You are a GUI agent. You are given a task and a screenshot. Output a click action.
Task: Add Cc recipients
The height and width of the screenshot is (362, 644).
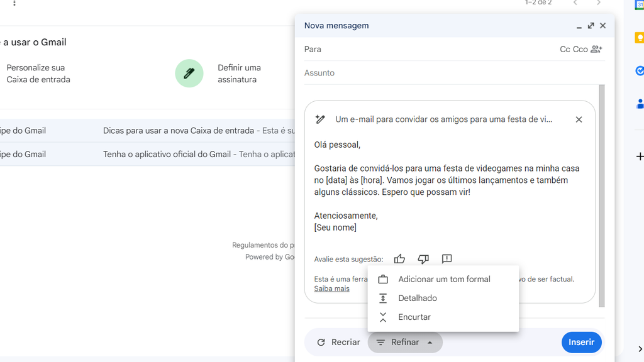(x=565, y=49)
